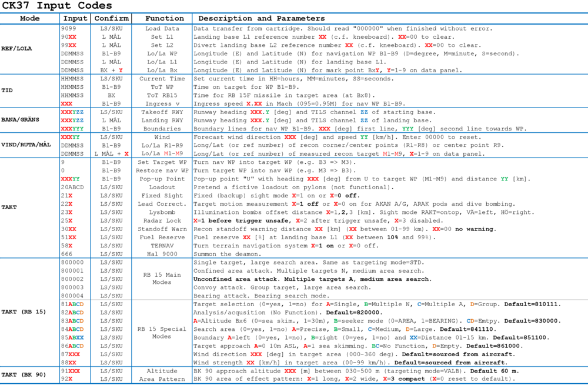Select the RB 15 Main Modes cell
The width and height of the screenshot is (588, 392).
click(163, 279)
